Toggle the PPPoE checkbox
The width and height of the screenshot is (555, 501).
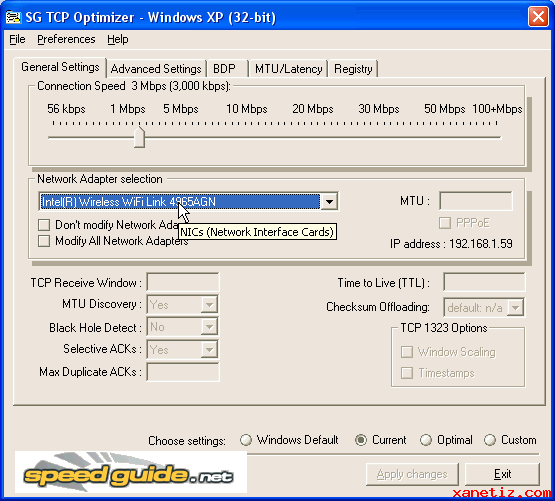[x=445, y=223]
